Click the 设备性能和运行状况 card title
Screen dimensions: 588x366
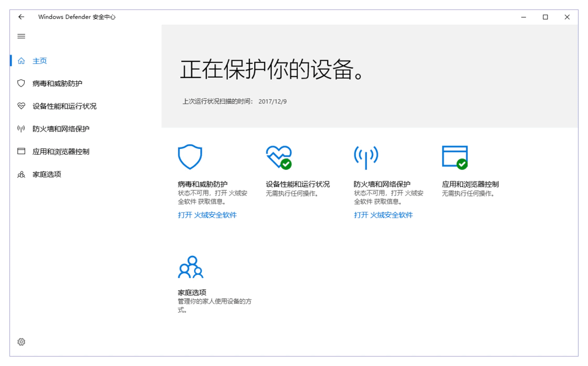point(298,184)
